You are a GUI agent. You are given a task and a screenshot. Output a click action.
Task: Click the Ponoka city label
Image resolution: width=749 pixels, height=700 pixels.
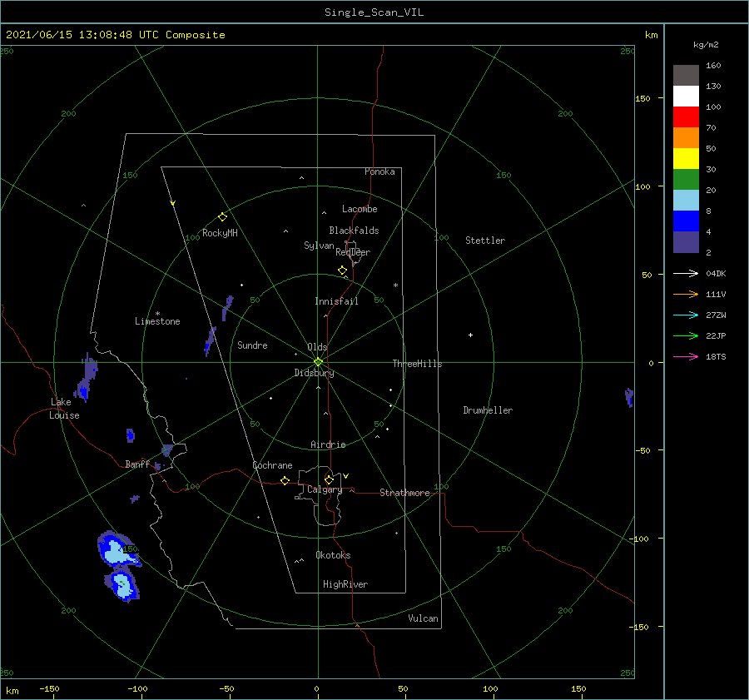[379, 171]
